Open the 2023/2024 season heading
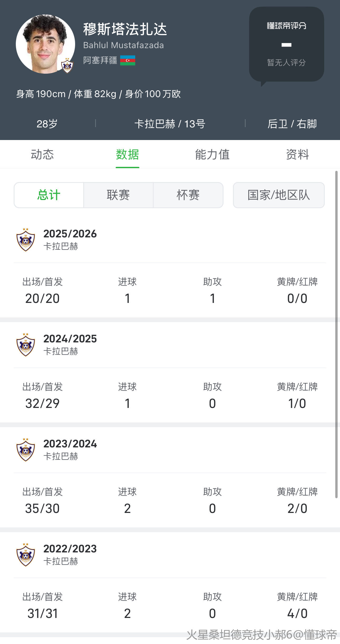Image resolution: width=340 pixels, height=644 pixels. coord(70,444)
